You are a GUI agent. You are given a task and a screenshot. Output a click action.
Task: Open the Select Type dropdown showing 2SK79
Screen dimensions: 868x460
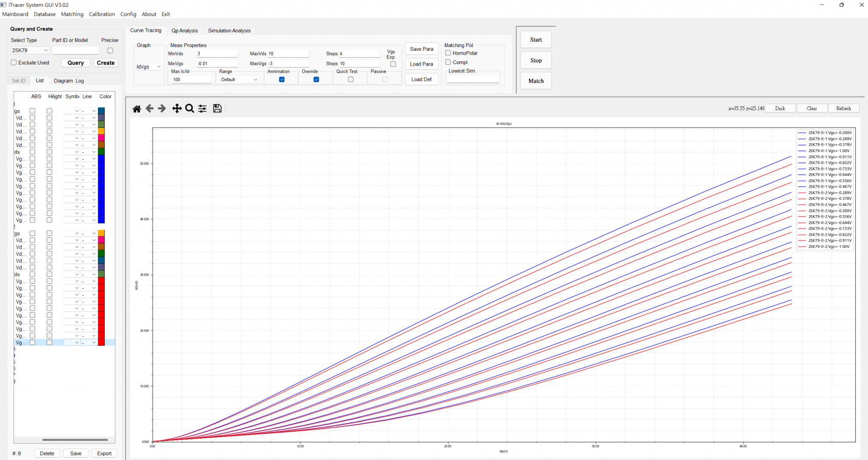30,50
